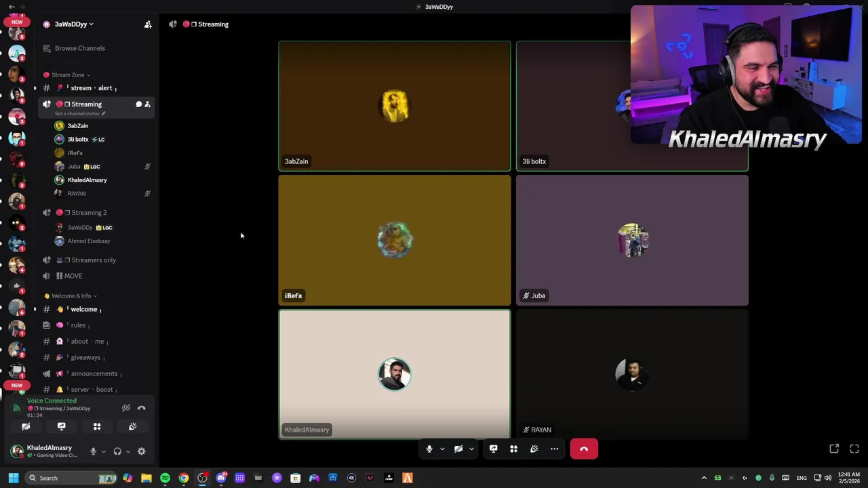Enter full screen call view
This screenshot has height=488, width=868.
tap(854, 449)
